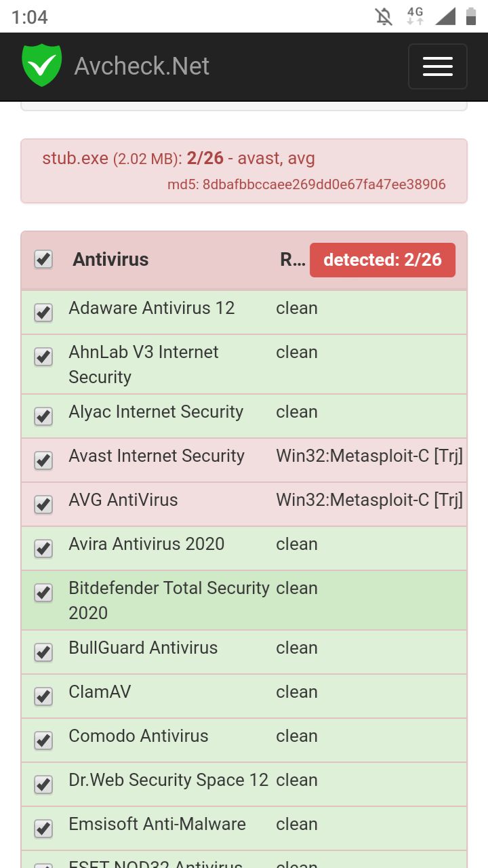Click the Avcheck green shield logo

point(42,65)
